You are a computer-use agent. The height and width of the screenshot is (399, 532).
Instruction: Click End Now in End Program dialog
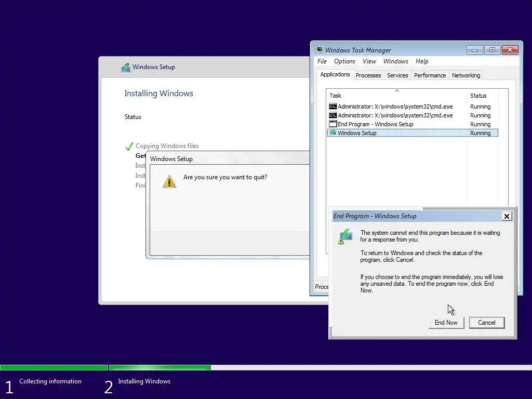click(x=446, y=323)
